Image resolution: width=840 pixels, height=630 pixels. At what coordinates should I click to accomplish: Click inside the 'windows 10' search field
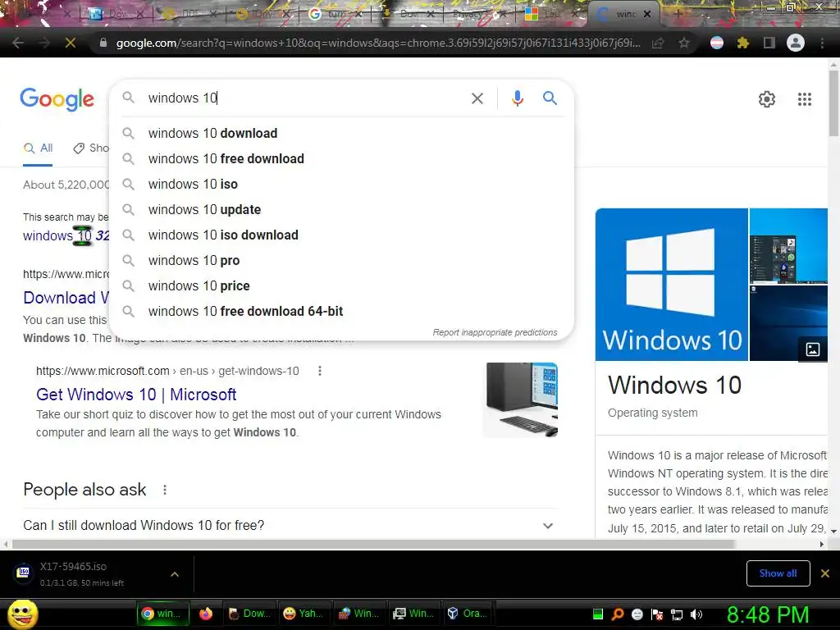pos(305,98)
